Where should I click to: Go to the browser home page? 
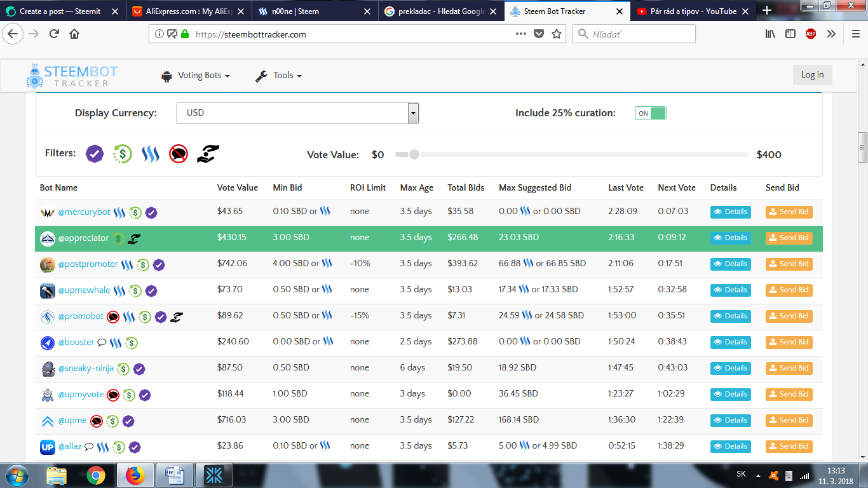[x=74, y=34]
